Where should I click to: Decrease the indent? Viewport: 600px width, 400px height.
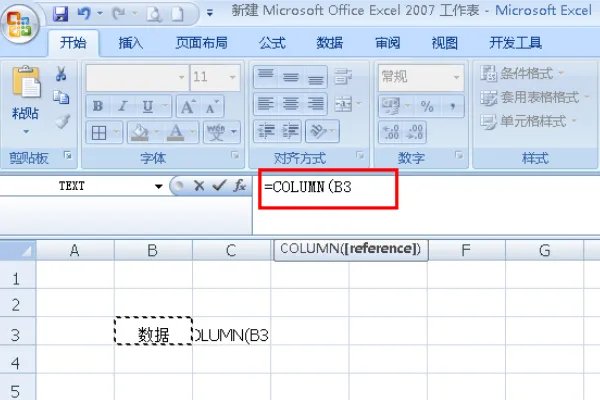pos(266,131)
